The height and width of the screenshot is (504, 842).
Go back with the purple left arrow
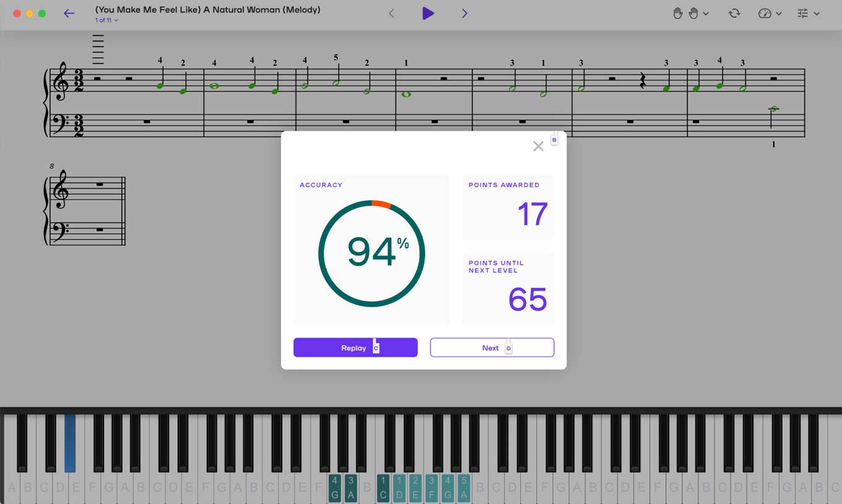(69, 13)
